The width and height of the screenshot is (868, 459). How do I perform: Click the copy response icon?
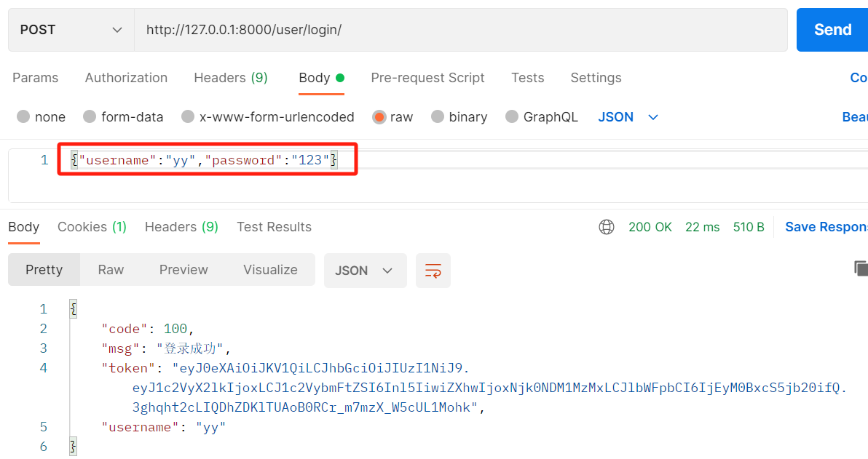[861, 268]
